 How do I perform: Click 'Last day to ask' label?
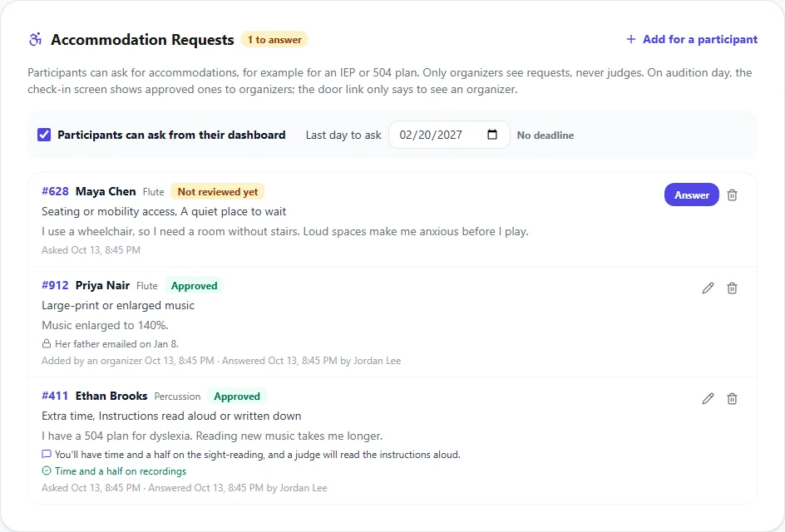[x=343, y=135]
